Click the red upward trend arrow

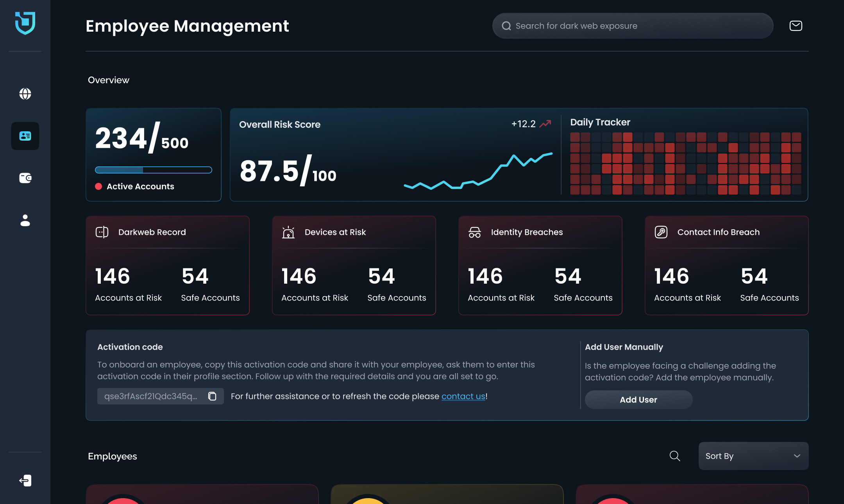(x=545, y=124)
